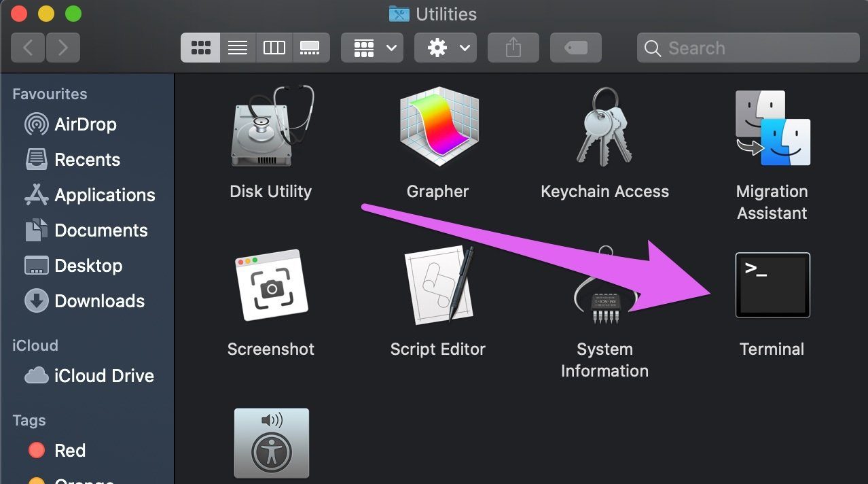The width and height of the screenshot is (868, 484).
Task: Switch to icon view
Action: (200, 48)
